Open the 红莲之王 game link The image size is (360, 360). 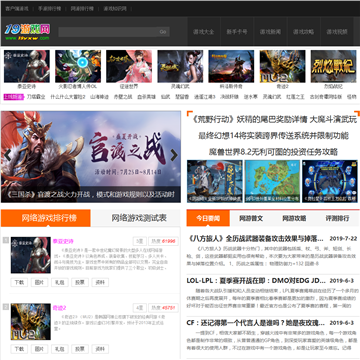point(295,97)
